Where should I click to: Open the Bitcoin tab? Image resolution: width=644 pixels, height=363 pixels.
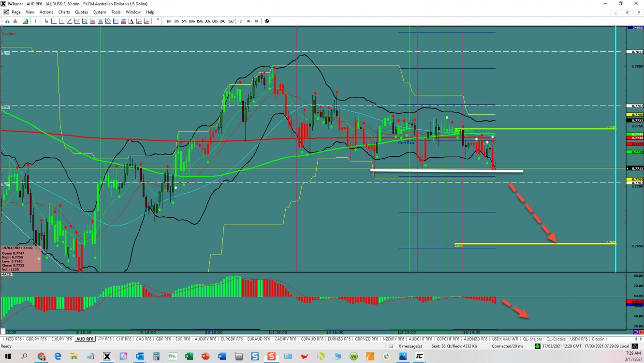tap(598, 339)
